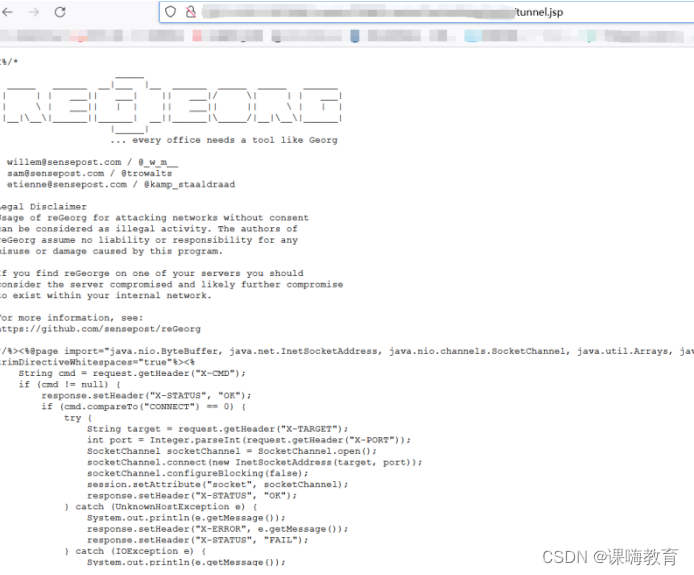The image size is (694, 575).
Task: Click the line 'session.setAttribute("socket", socketChannel);'
Action: point(217,484)
